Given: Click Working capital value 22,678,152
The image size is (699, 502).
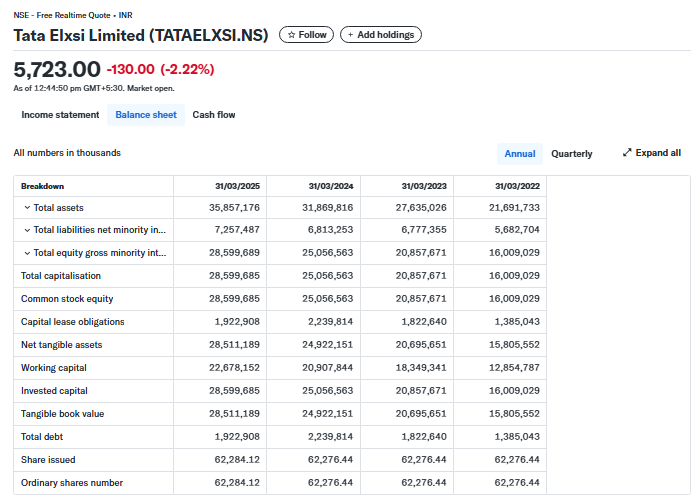Looking at the screenshot, I should tap(234, 368).
